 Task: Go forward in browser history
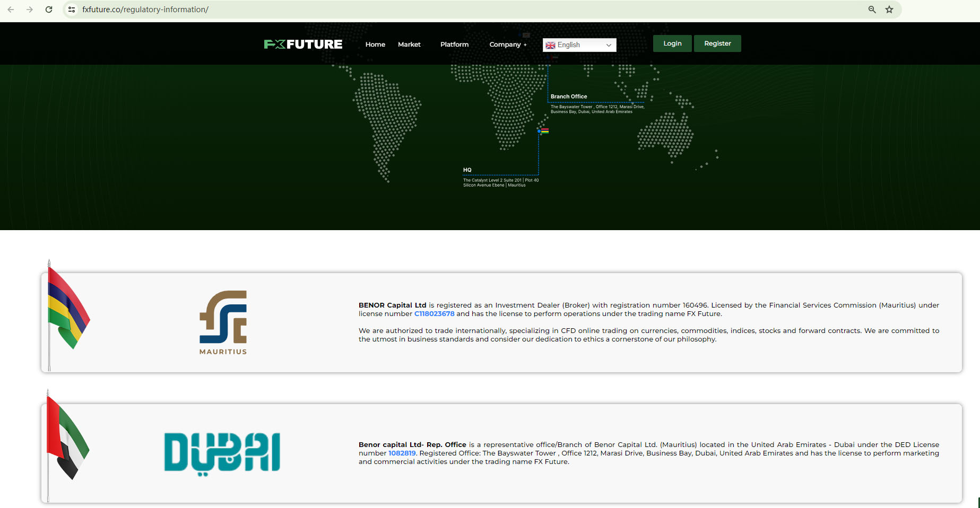(30, 10)
